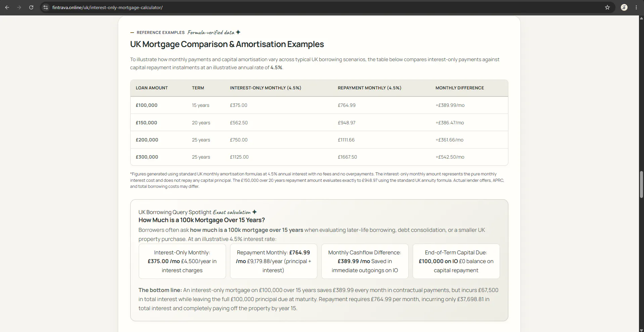Image resolution: width=644 pixels, height=332 pixels.
Task: Click the sparkle icon after 'Exact calculation'
Action: point(255,212)
